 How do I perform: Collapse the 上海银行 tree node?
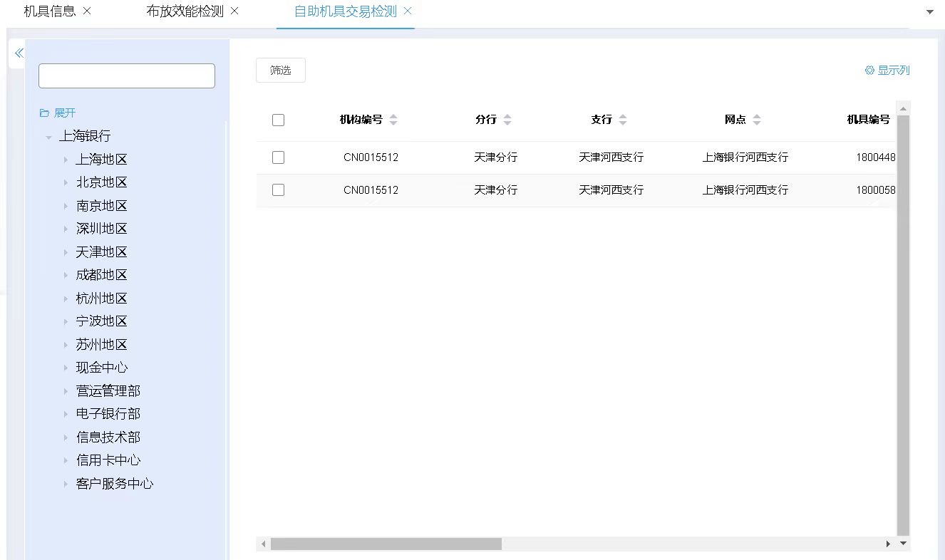[x=48, y=137]
